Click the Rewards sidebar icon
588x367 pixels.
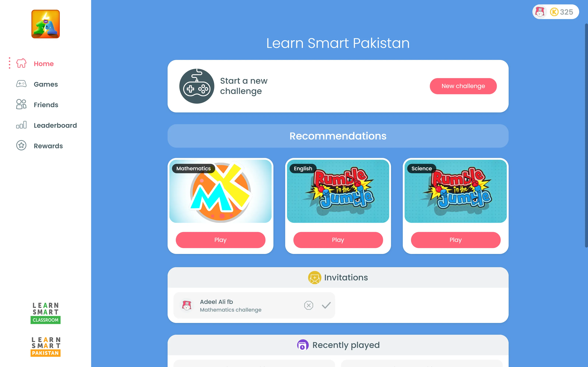coord(21,146)
